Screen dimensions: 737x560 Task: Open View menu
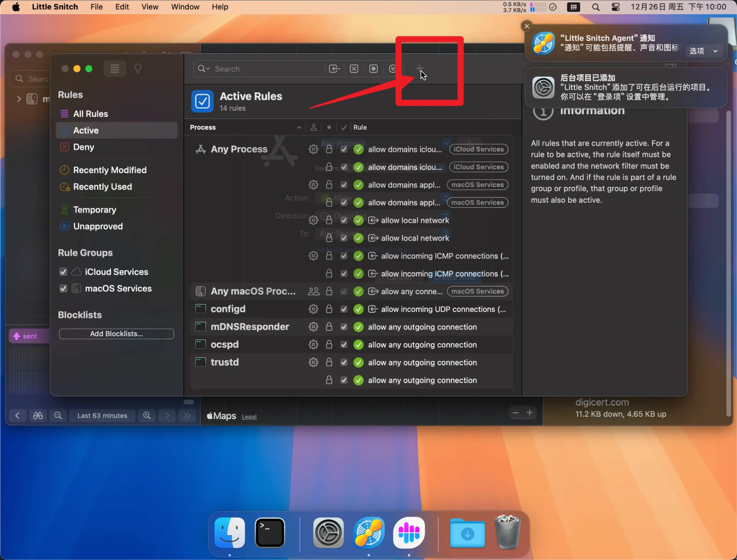pos(150,7)
